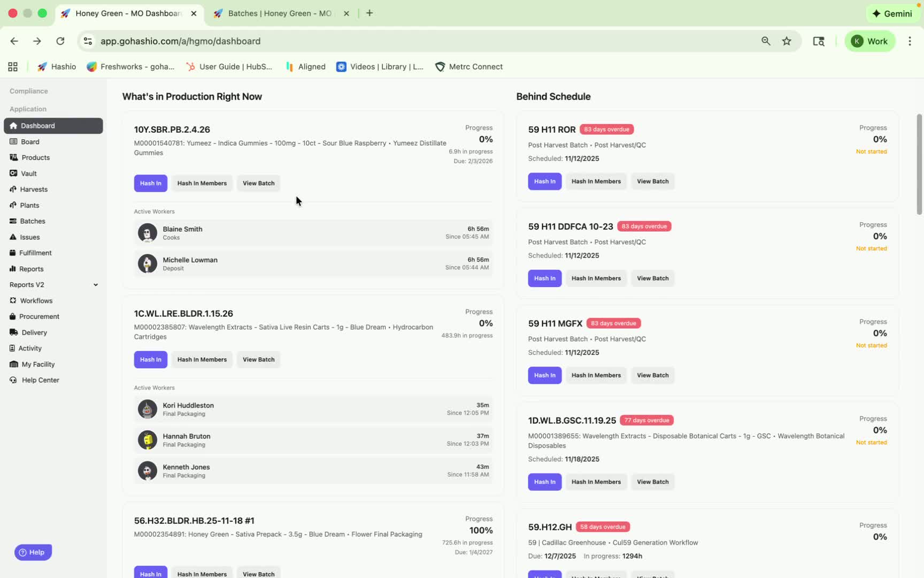Click the page vertical scrollbar
Screen dimensions: 924x578
click(919, 164)
